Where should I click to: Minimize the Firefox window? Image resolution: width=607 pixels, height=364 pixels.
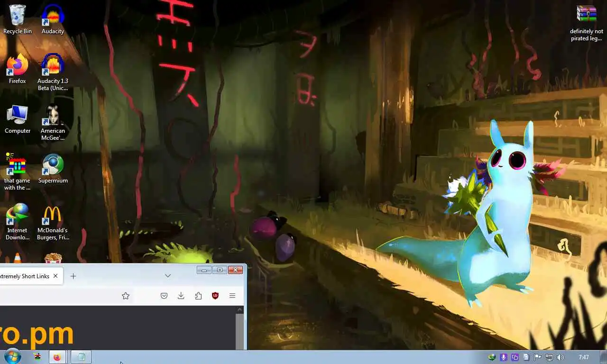(x=204, y=270)
